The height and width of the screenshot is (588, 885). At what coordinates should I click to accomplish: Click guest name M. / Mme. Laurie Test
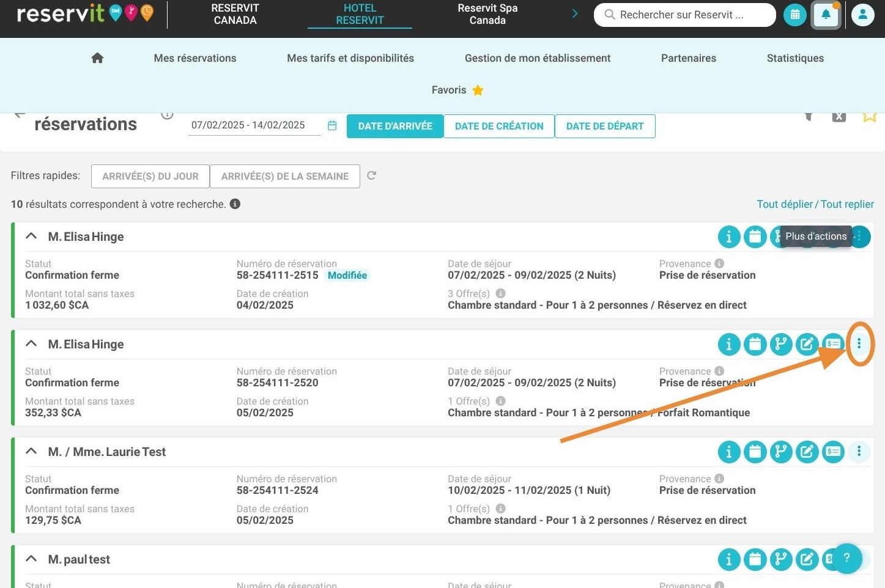(x=107, y=452)
